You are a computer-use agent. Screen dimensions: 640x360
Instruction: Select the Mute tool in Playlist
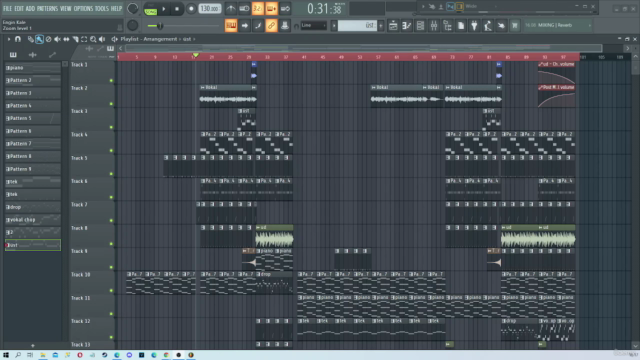[x=58, y=39]
